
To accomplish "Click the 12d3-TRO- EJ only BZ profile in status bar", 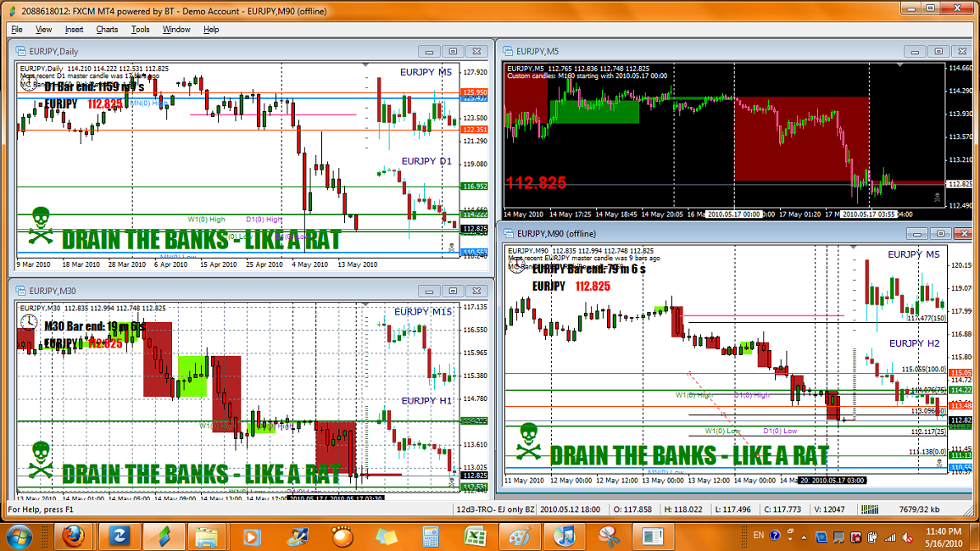I will tap(495, 509).
